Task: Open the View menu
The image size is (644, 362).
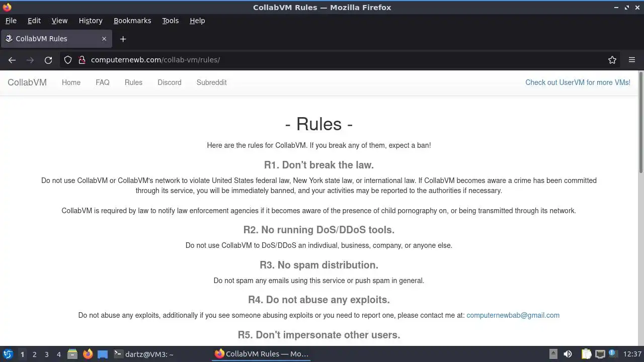Action: (x=59, y=21)
